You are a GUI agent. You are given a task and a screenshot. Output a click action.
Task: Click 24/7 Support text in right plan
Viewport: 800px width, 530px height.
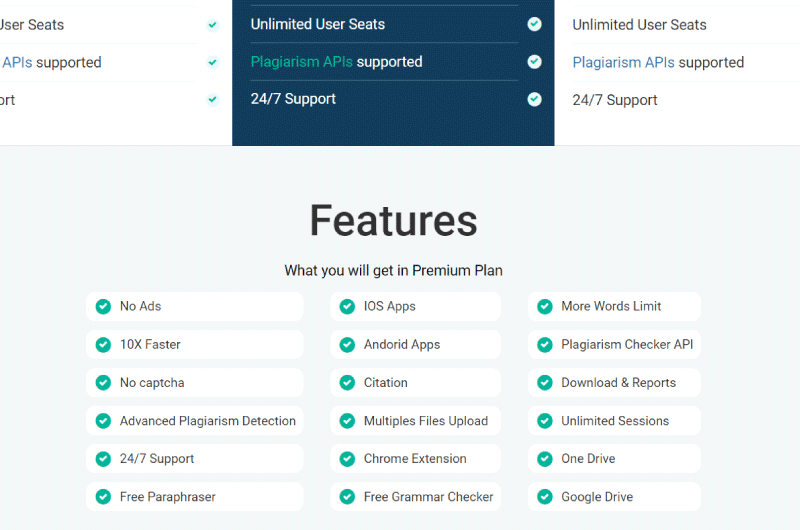click(x=615, y=100)
